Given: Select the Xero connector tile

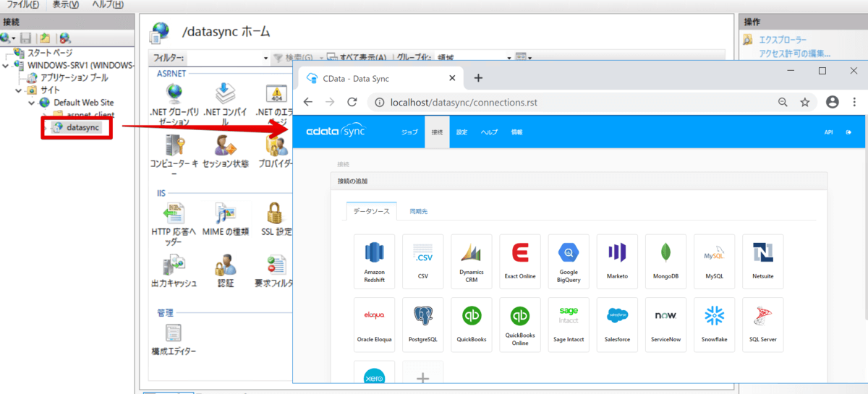Looking at the screenshot, I should coord(374,372).
